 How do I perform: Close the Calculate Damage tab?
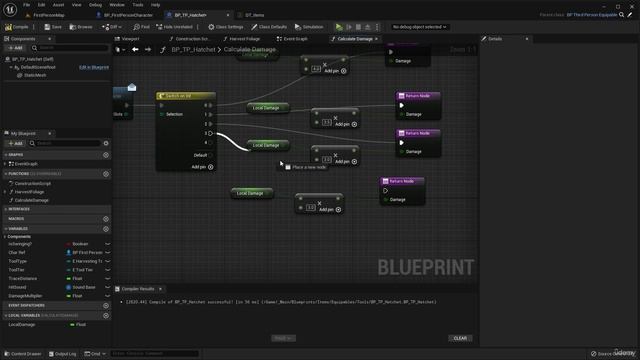point(376,39)
